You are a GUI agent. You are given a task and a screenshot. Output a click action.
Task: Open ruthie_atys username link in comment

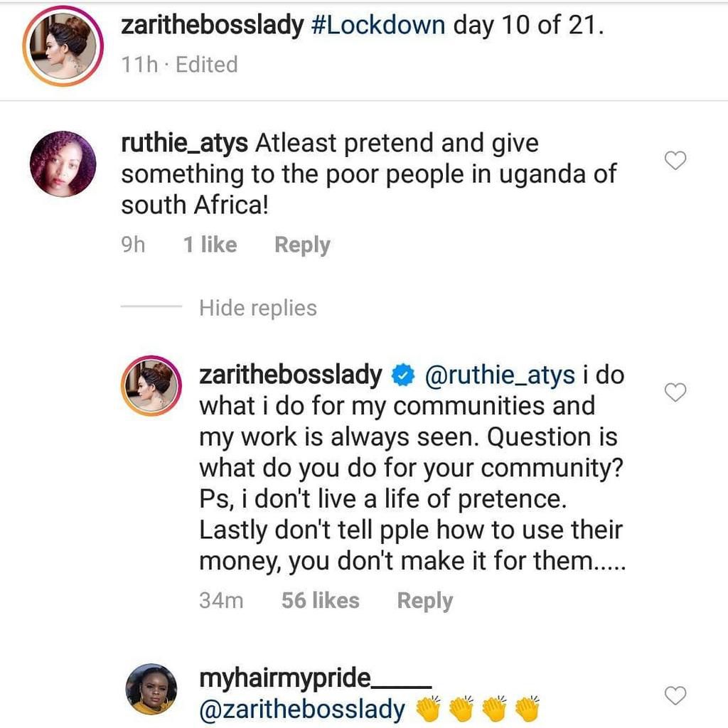click(x=185, y=143)
